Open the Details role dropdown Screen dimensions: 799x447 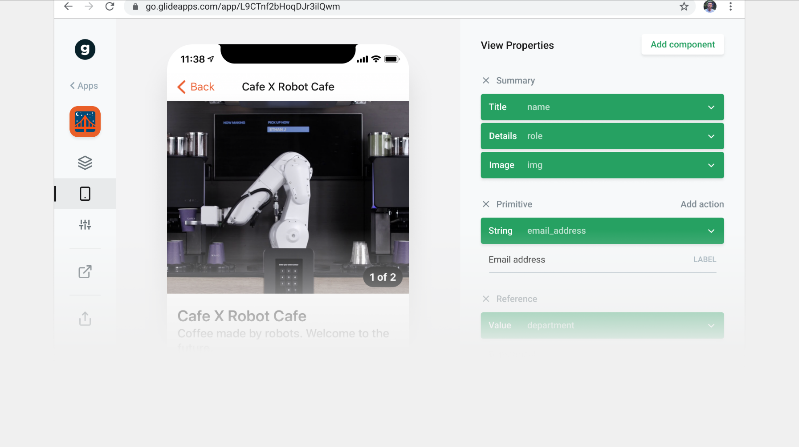click(x=602, y=136)
